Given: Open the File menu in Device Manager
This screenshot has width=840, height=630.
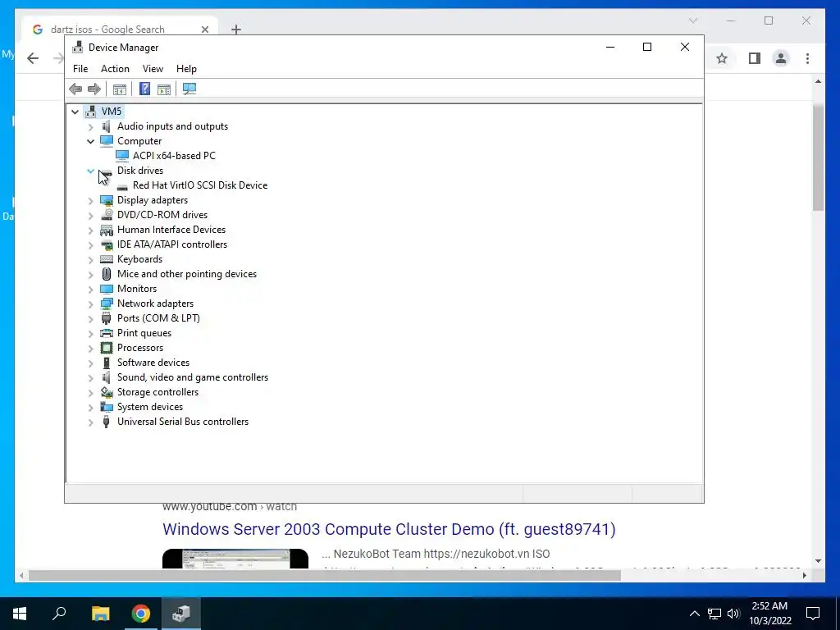Looking at the screenshot, I should click(80, 69).
